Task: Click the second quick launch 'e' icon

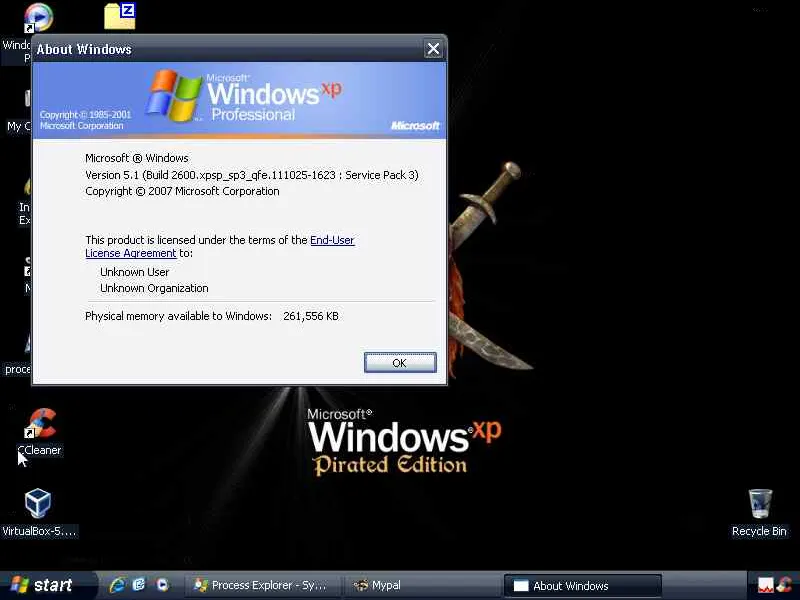Action: pos(139,585)
